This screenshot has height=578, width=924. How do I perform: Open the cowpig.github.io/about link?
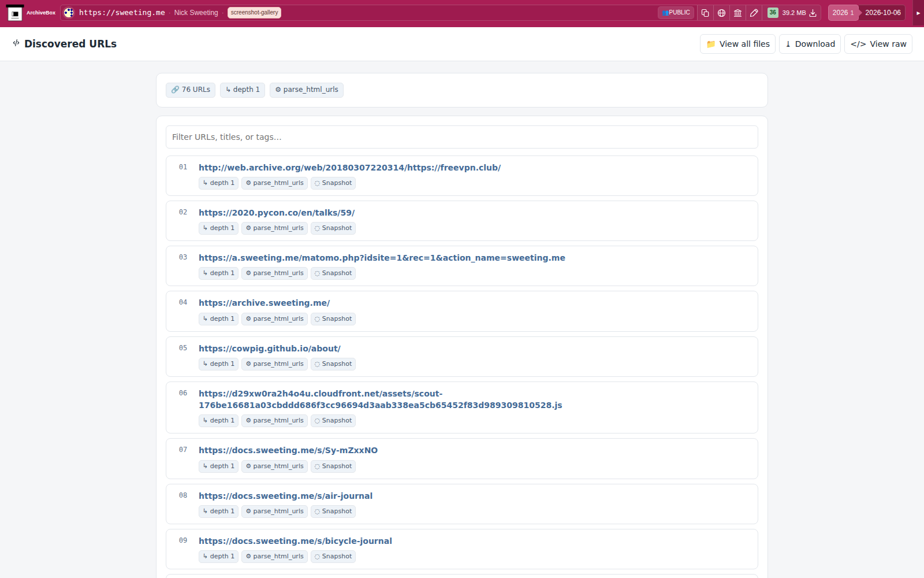tap(270, 349)
